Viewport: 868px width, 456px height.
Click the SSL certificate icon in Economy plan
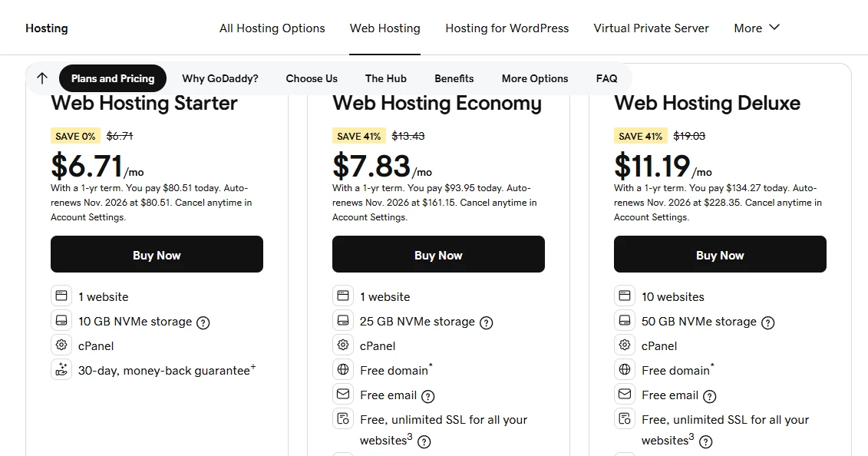pos(343,418)
